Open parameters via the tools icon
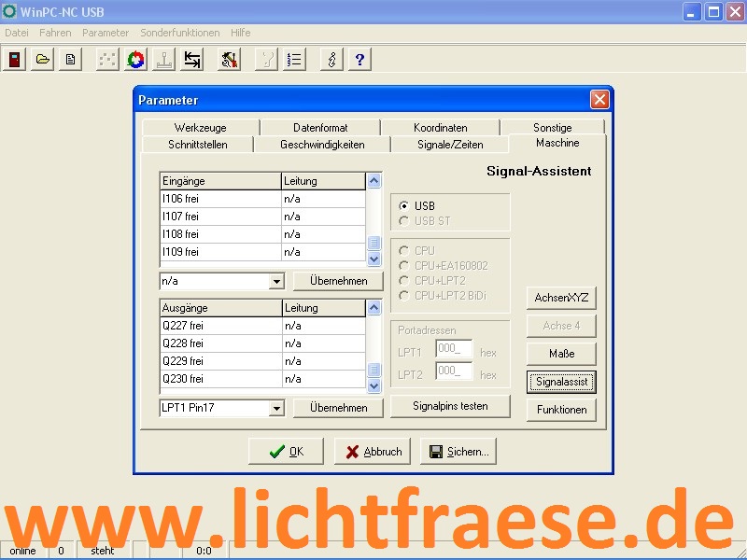747x560 pixels. (229, 60)
